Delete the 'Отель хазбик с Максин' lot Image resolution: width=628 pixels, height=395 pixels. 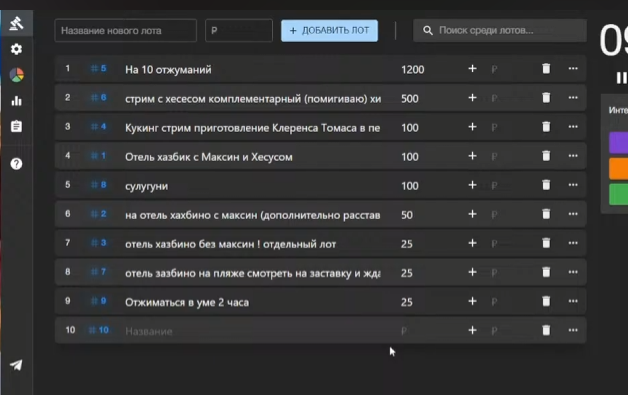[546, 156]
